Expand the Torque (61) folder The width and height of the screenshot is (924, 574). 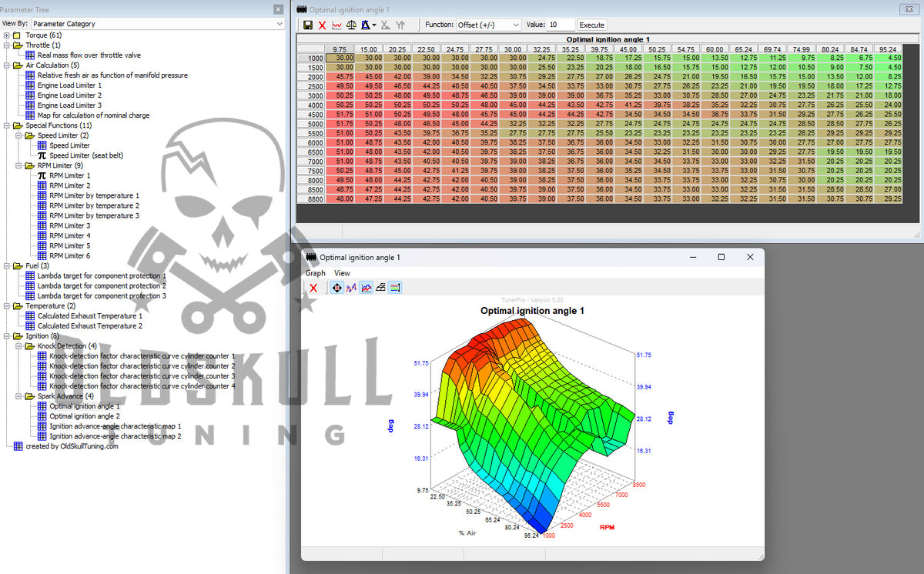click(7, 35)
